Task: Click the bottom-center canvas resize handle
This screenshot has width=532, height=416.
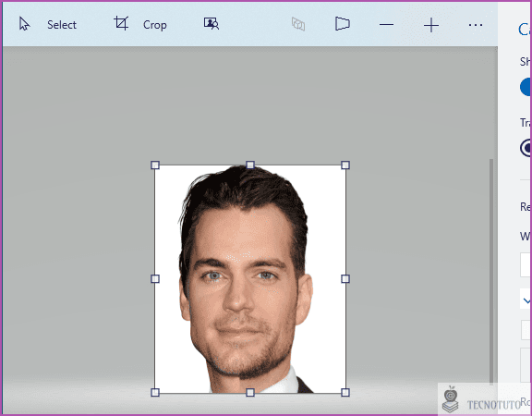Action: coord(250,393)
